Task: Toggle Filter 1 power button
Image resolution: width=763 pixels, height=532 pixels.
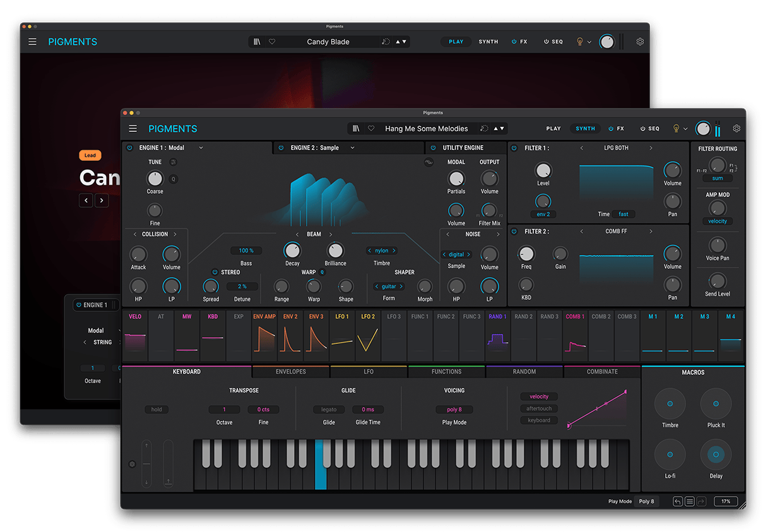Action: click(514, 148)
